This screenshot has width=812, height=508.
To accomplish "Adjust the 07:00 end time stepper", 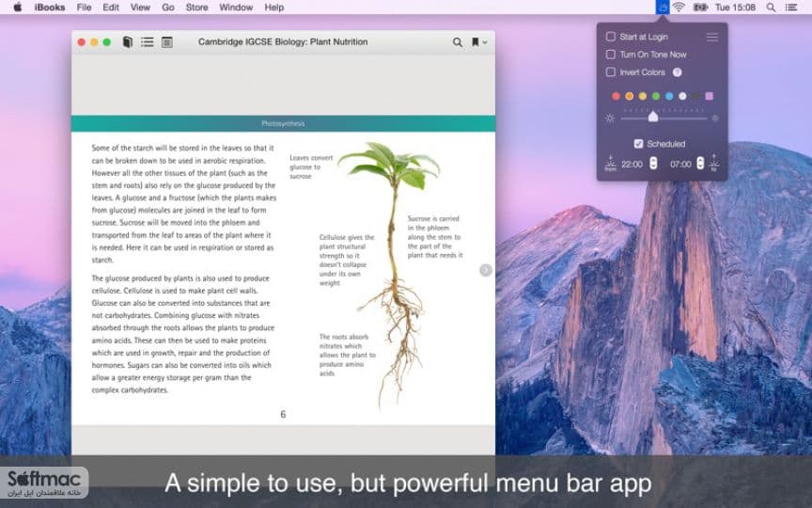I will pyautogui.click(x=700, y=164).
